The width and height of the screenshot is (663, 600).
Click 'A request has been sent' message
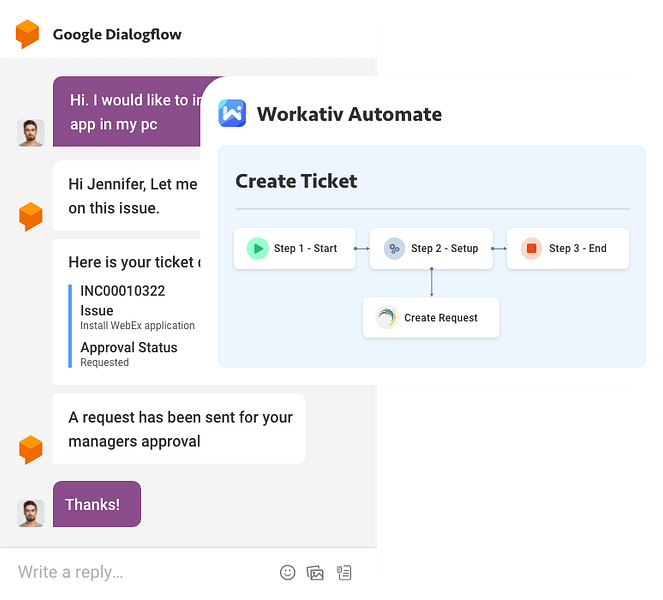coord(179,429)
